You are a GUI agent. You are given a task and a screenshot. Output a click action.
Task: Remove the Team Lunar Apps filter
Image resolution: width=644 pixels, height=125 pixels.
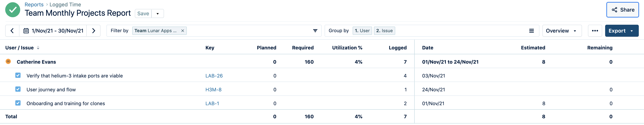pyautogui.click(x=182, y=31)
